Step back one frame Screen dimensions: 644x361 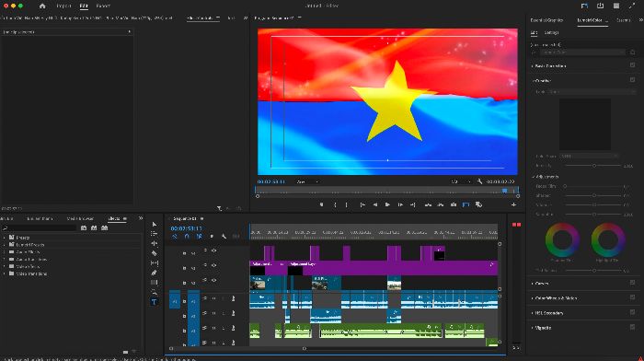click(x=375, y=204)
